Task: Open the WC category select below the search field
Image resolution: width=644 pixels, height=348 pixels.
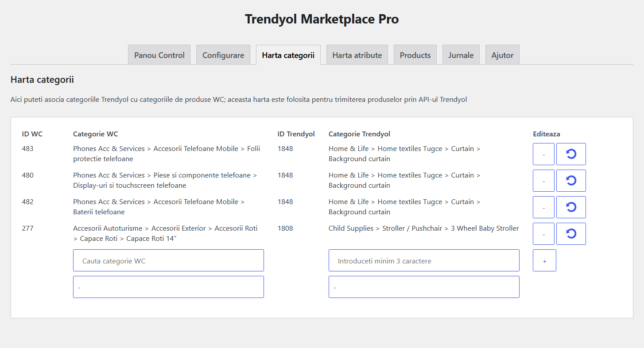Action: click(168, 287)
